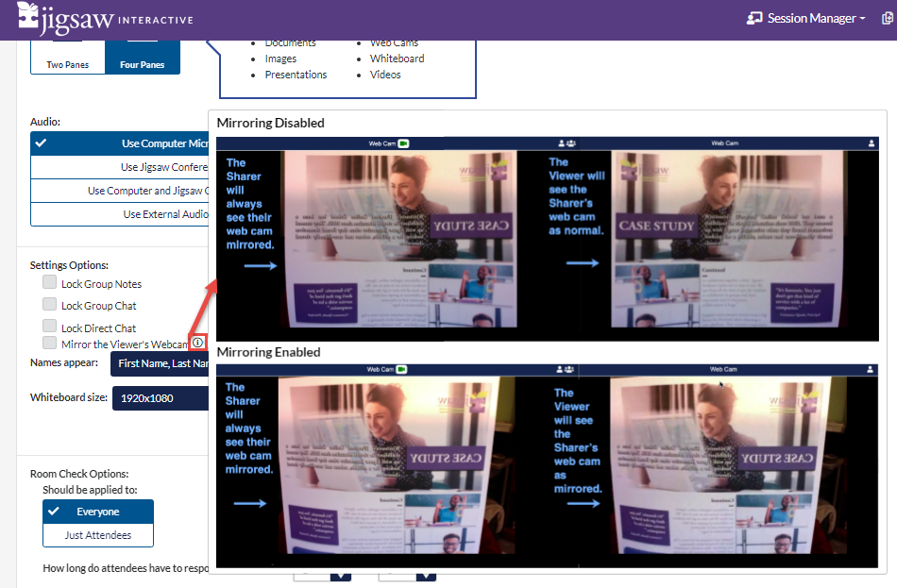Select Just Attendees for room check
The image size is (897, 588).
(98, 535)
